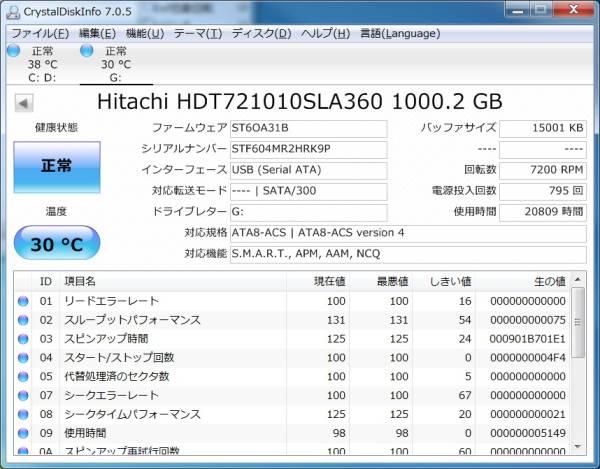This screenshot has width=600, height=469.
Task: Click the power-on count value 795 回
Action: 543,192
